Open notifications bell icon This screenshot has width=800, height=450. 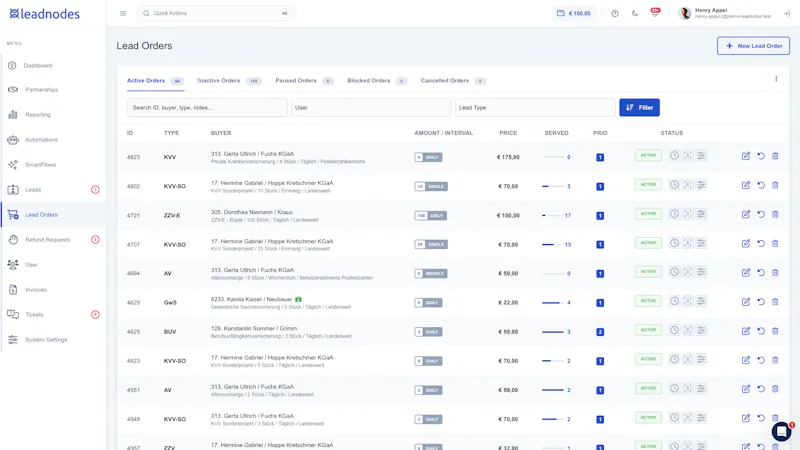655,13
